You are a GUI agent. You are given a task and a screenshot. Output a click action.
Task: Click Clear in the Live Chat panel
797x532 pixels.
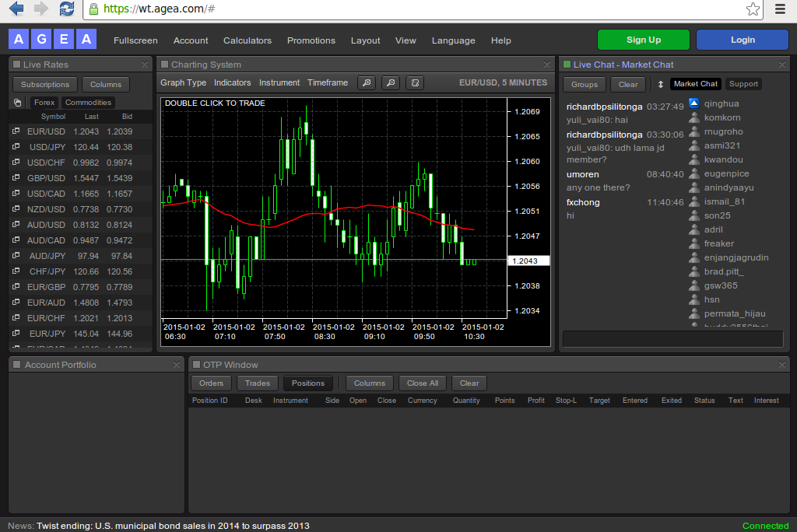pos(627,84)
